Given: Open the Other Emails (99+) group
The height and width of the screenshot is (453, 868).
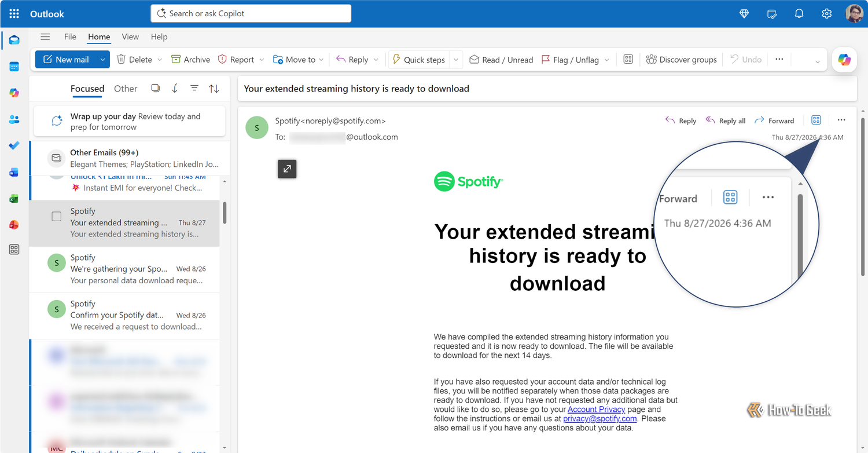Looking at the screenshot, I should 130,158.
